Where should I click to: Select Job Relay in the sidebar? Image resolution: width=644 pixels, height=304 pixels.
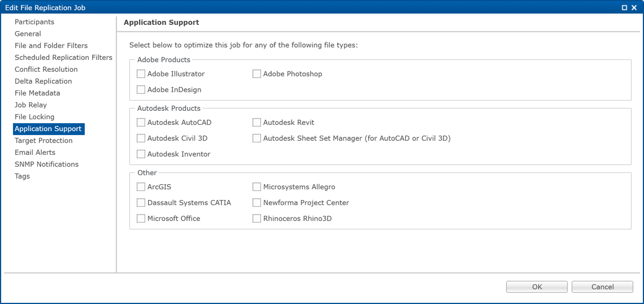31,105
